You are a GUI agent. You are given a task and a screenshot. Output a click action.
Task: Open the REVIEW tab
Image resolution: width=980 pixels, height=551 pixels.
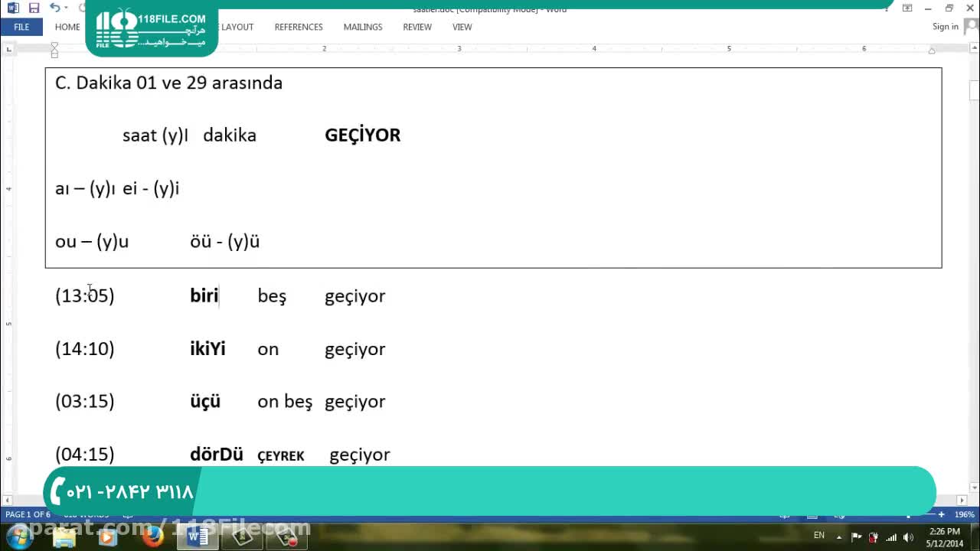pos(417,27)
